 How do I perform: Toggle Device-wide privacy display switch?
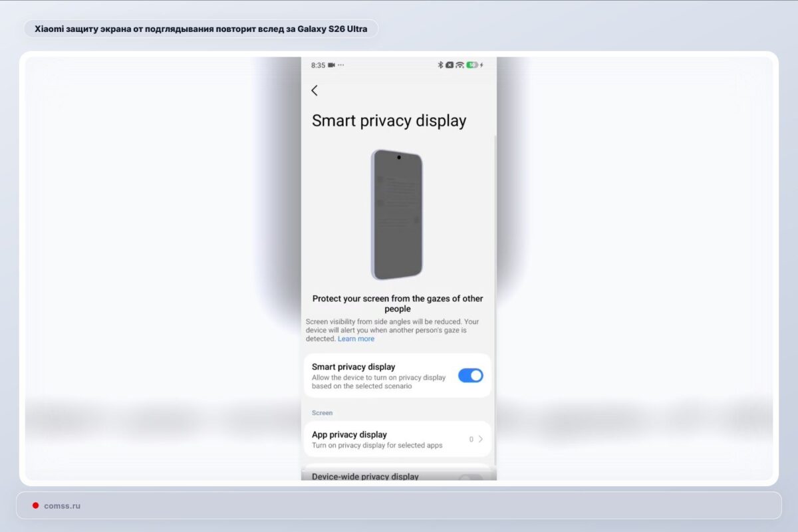point(470,477)
